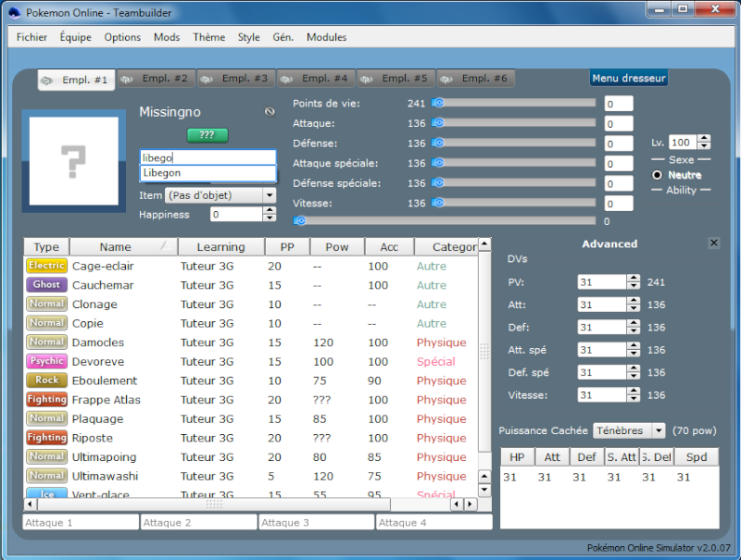
Task: Switch to the Empl. #3 tab
Action: [236, 79]
